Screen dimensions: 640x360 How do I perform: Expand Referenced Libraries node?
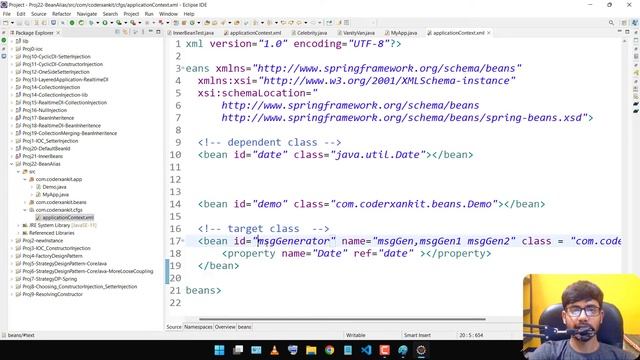tap(18, 233)
